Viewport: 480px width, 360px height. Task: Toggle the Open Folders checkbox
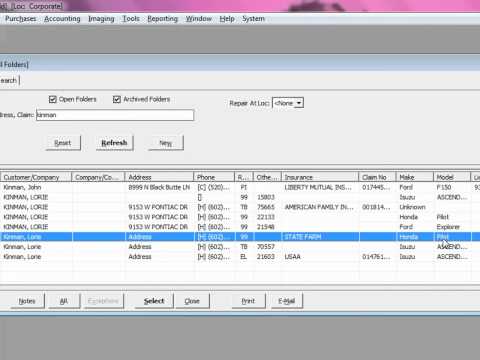pyautogui.click(x=53, y=99)
